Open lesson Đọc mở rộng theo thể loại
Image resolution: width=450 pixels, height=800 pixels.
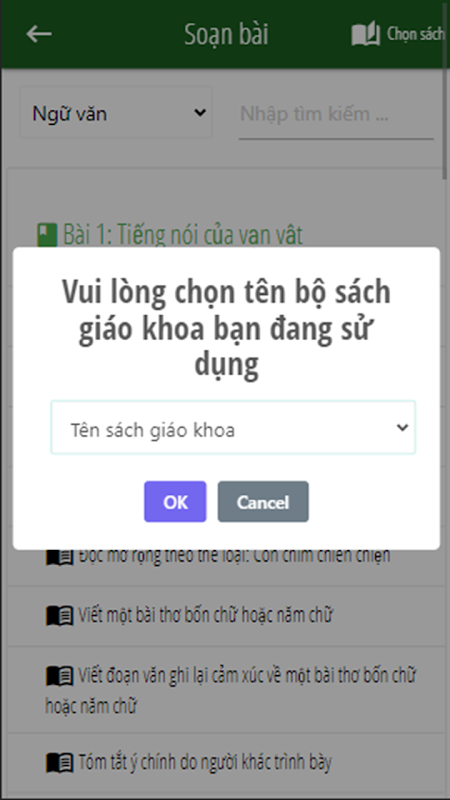234,557
